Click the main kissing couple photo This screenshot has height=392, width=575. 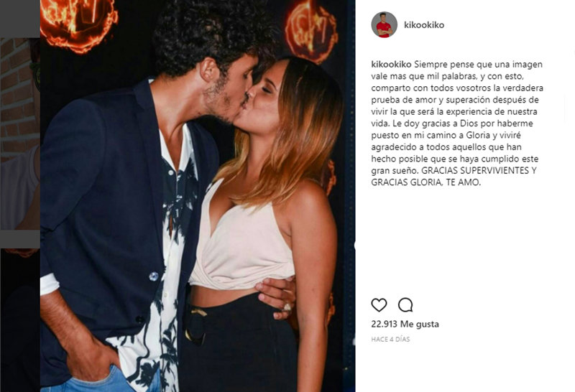(198, 196)
